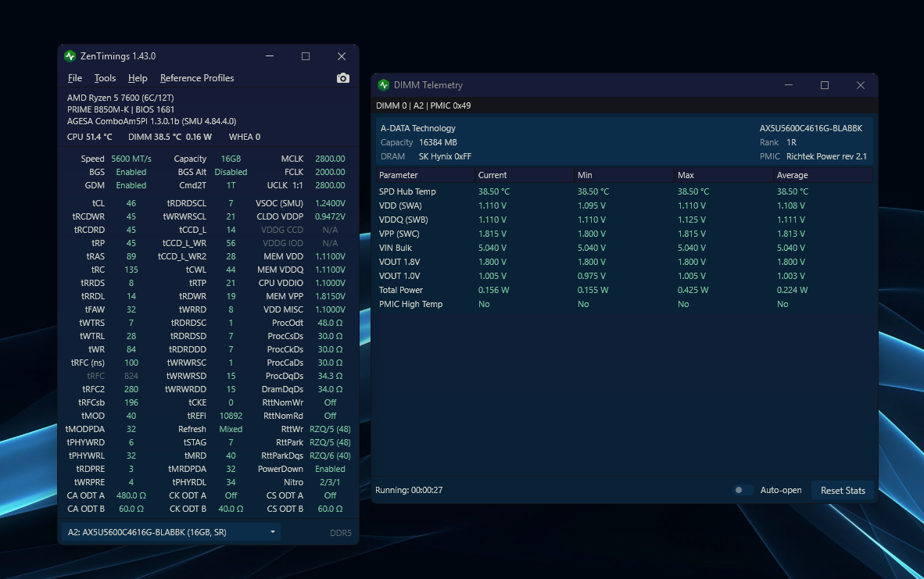Click the VSOC (SMU) value 1.2400V
This screenshot has width=924, height=579.
(x=330, y=203)
